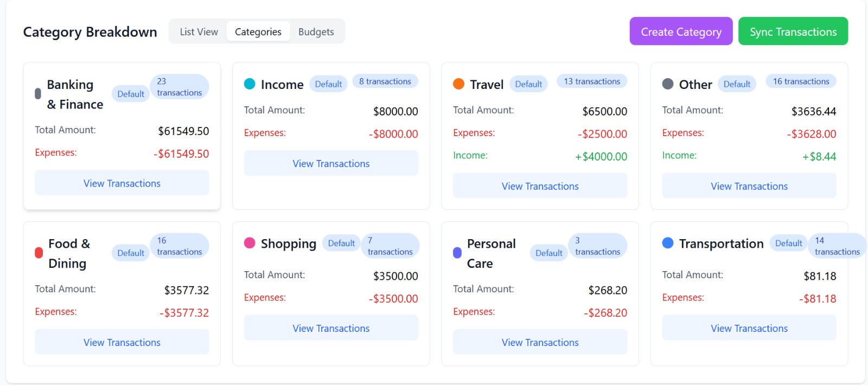This screenshot has width=868, height=385.
Task: Click the 16 transactions badge on Other
Action: pos(801,81)
